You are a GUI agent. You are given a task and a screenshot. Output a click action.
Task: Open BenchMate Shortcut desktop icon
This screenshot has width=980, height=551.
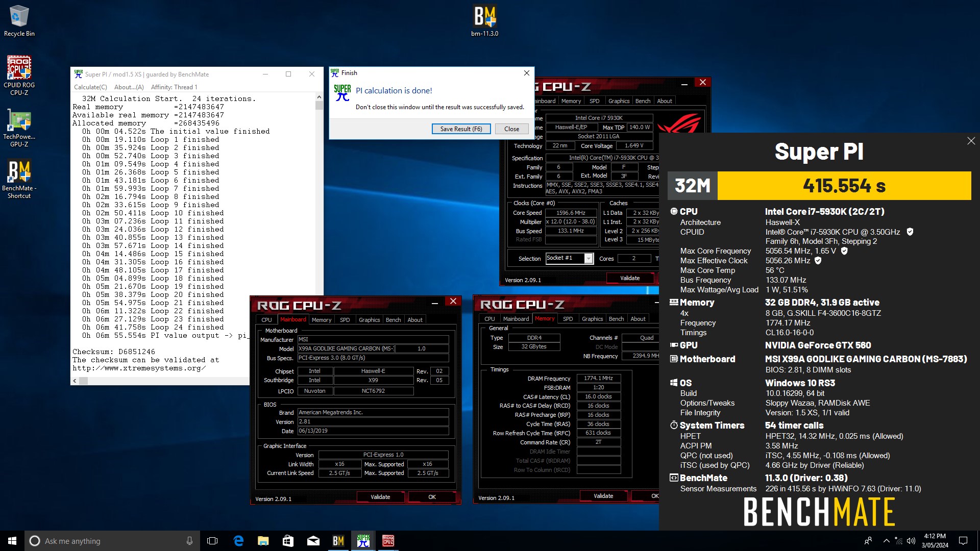(19, 180)
